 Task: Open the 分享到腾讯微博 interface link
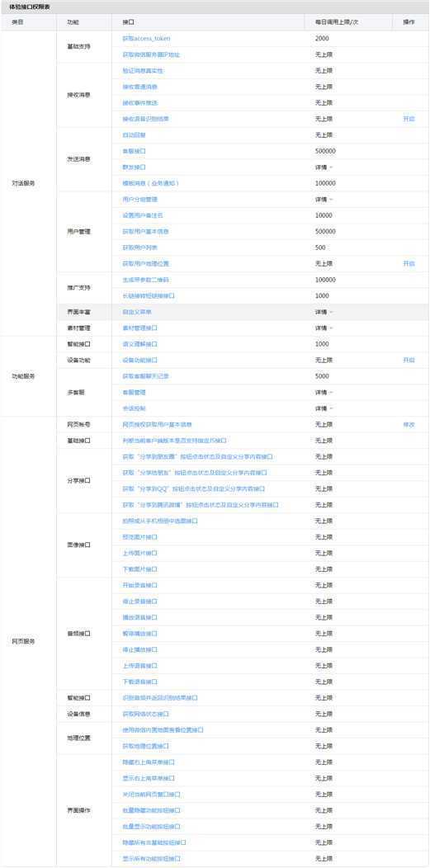click(201, 505)
